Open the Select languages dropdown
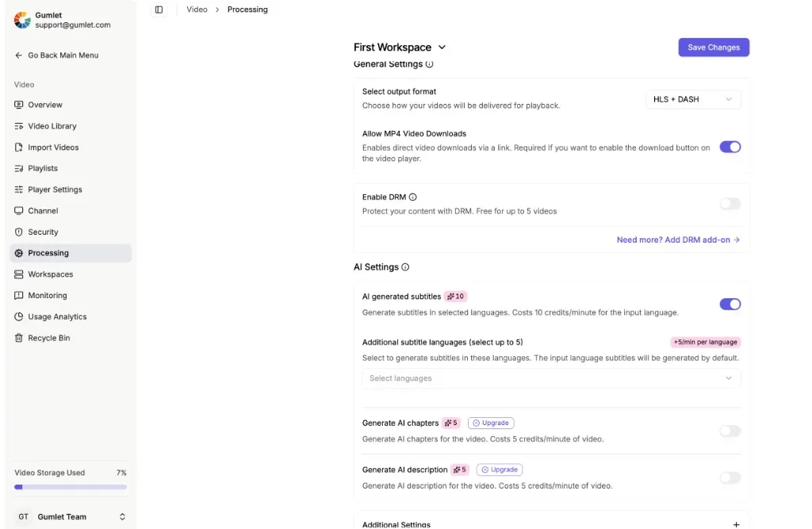The width and height of the screenshot is (812, 529). click(551, 378)
